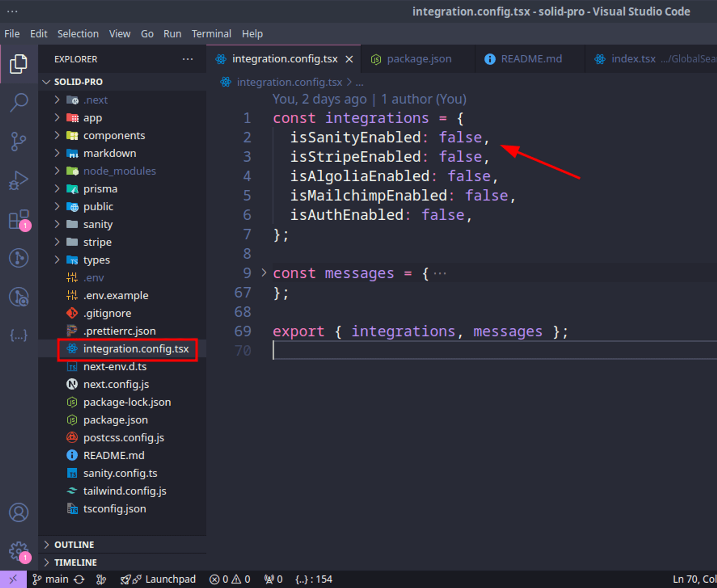
Task: Open the Accounts menu icon
Action: coord(19,512)
